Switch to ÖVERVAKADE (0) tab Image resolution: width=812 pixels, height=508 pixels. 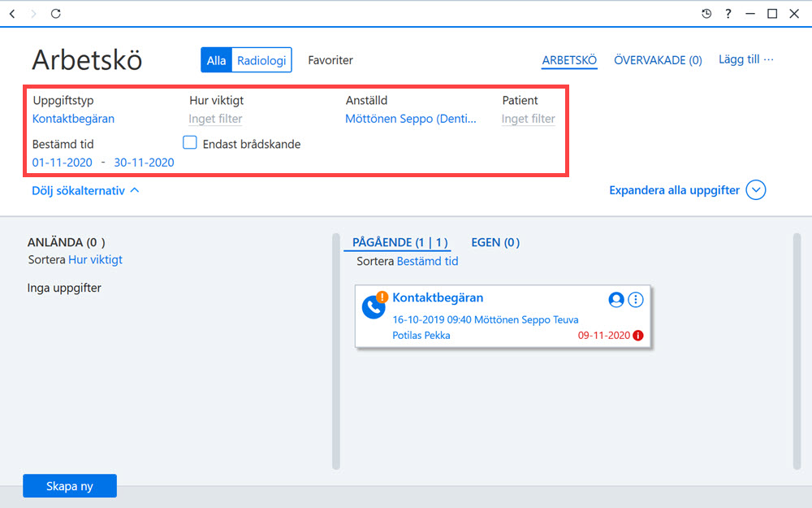[x=658, y=60]
